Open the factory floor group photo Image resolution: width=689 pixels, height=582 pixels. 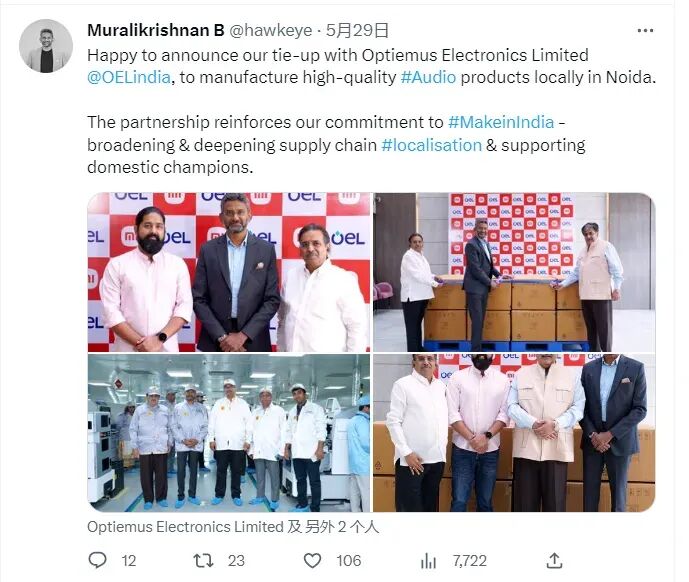pyautogui.click(x=228, y=433)
